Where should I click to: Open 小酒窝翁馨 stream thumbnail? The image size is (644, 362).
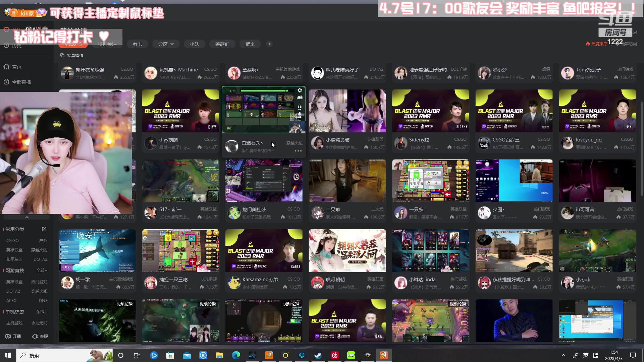(347, 111)
